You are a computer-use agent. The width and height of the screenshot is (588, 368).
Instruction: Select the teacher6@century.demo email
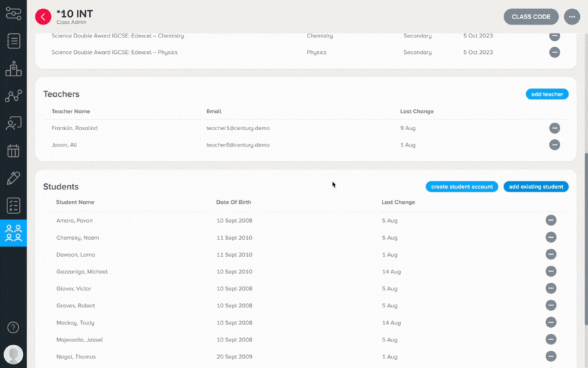[x=238, y=144]
